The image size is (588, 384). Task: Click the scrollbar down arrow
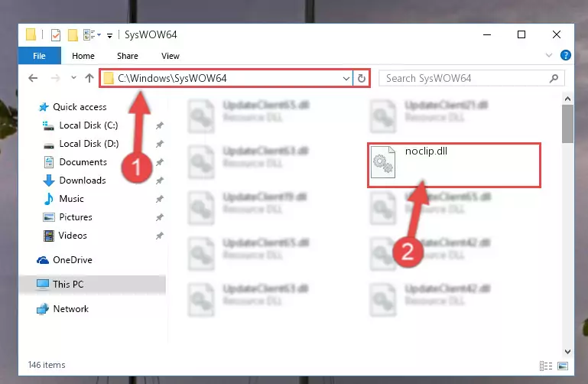point(568,352)
